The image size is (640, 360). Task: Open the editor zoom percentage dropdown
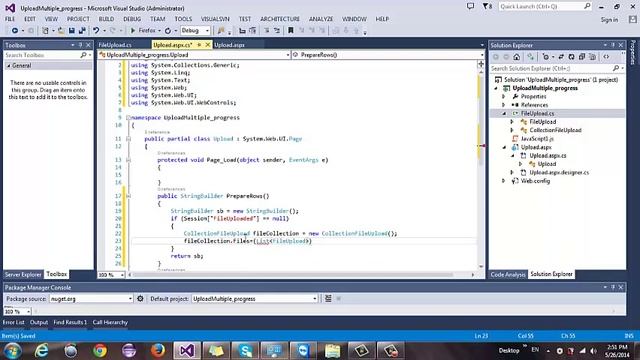[x=111, y=275]
